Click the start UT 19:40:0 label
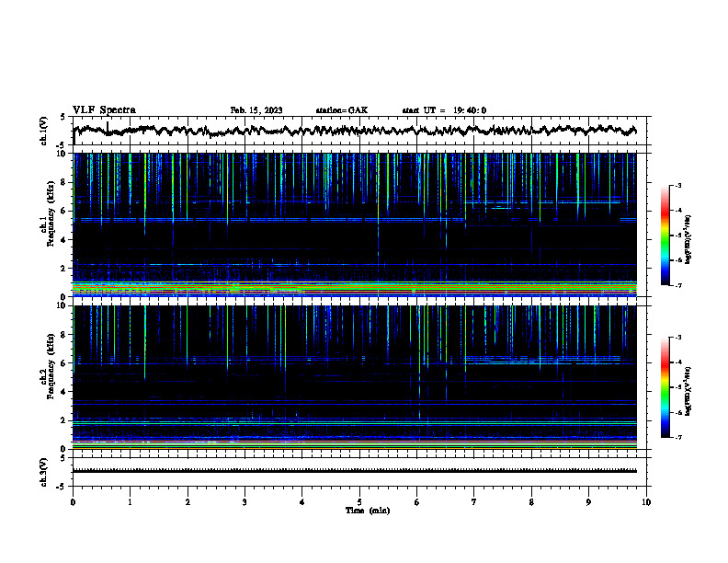Screen dimensions: 728x563 point(444,110)
